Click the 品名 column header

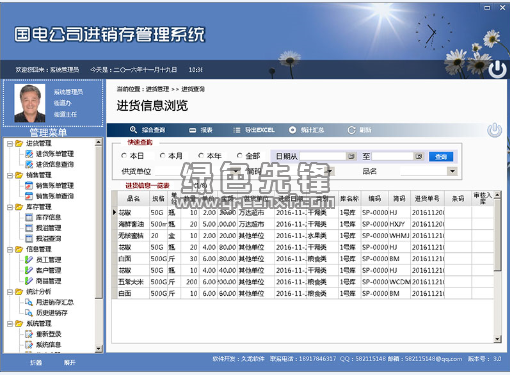[133, 199]
